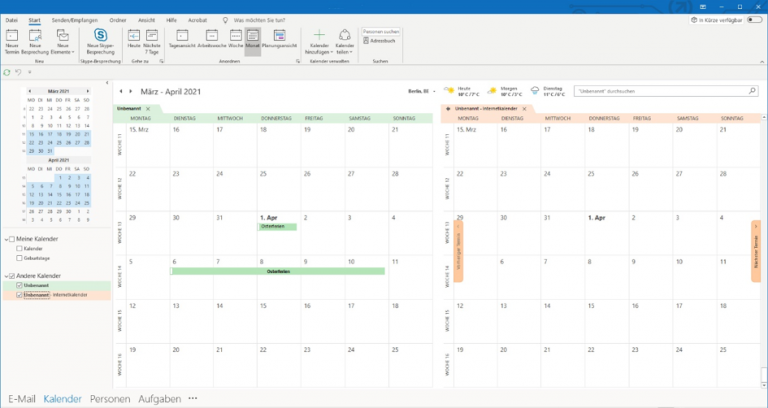Switch to Tagesansicht day view
Image resolution: width=768 pixels, height=408 pixels.
[x=182, y=42]
